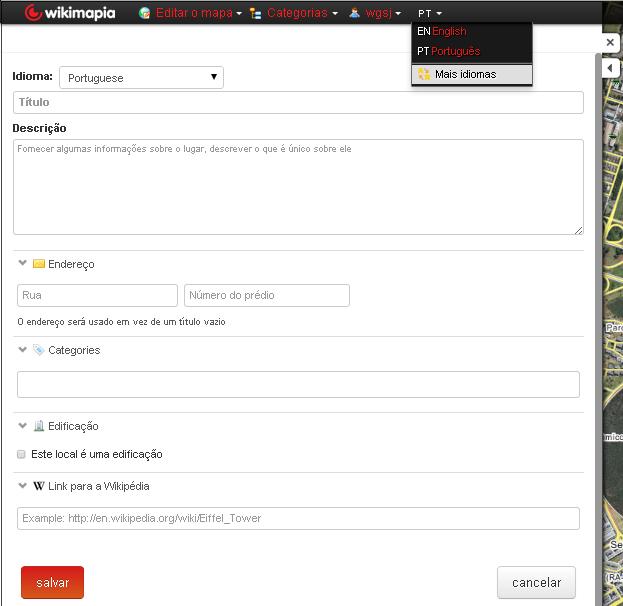Click the Título input field

pos(298,102)
